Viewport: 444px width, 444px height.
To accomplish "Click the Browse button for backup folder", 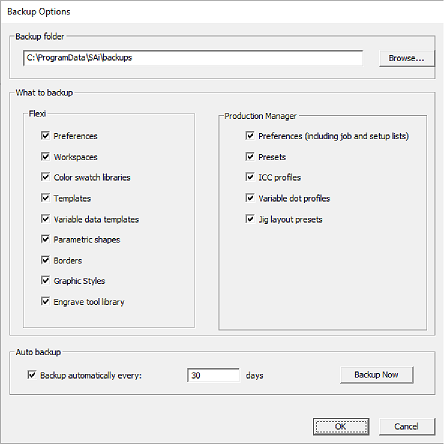I will (407, 58).
